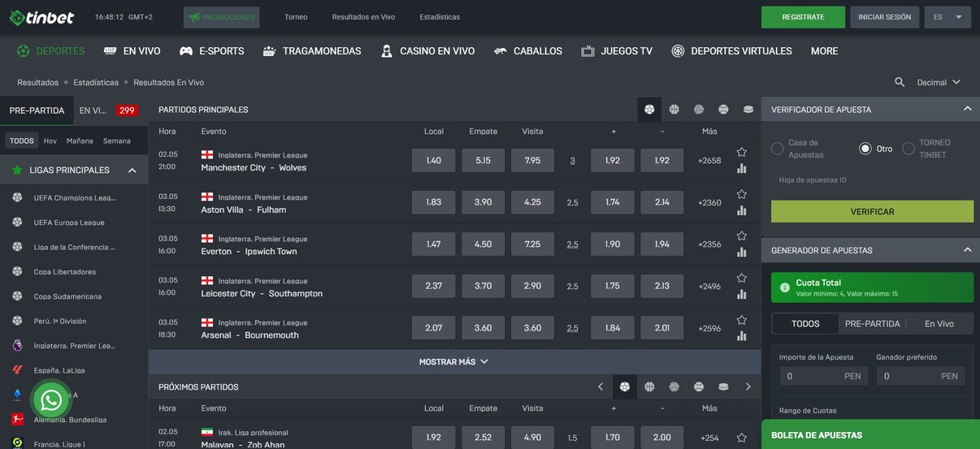Open CASINO EN VIVO section
The width and height of the screenshot is (980, 449).
(x=427, y=51)
